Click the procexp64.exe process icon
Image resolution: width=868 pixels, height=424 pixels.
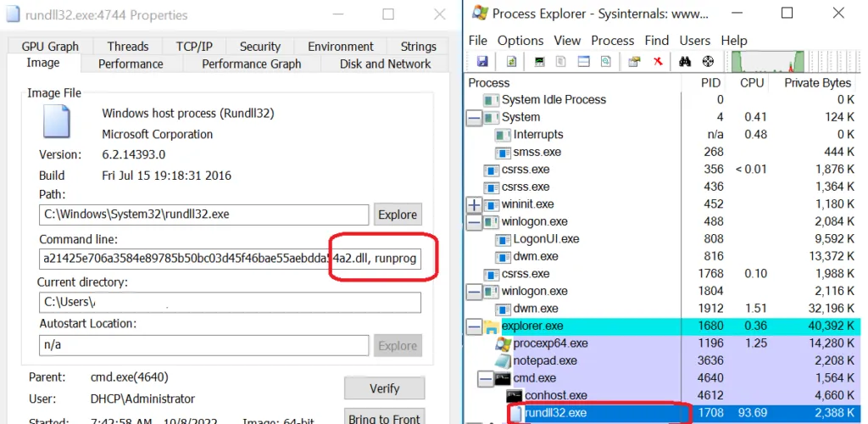tap(503, 343)
